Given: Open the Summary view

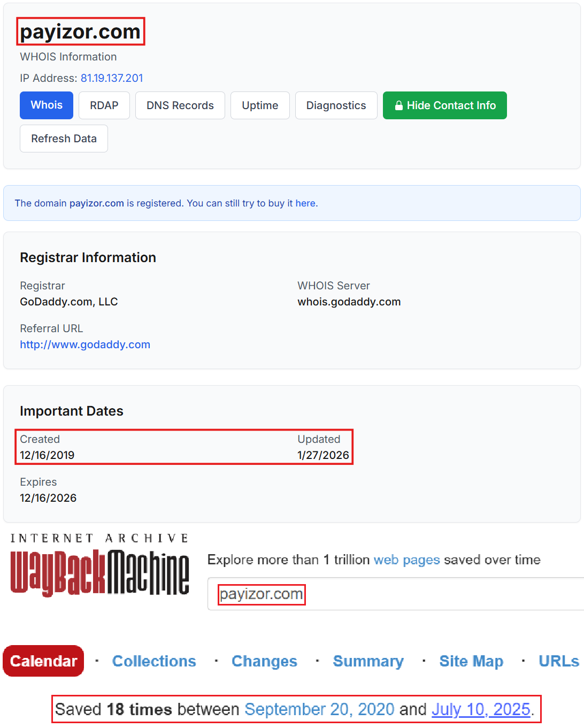Looking at the screenshot, I should pos(368,661).
